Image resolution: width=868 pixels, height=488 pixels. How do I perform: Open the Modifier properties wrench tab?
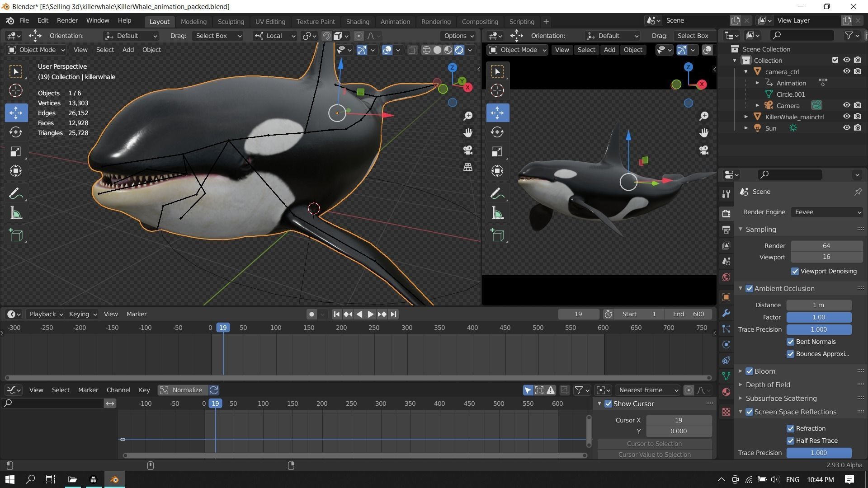click(x=726, y=313)
